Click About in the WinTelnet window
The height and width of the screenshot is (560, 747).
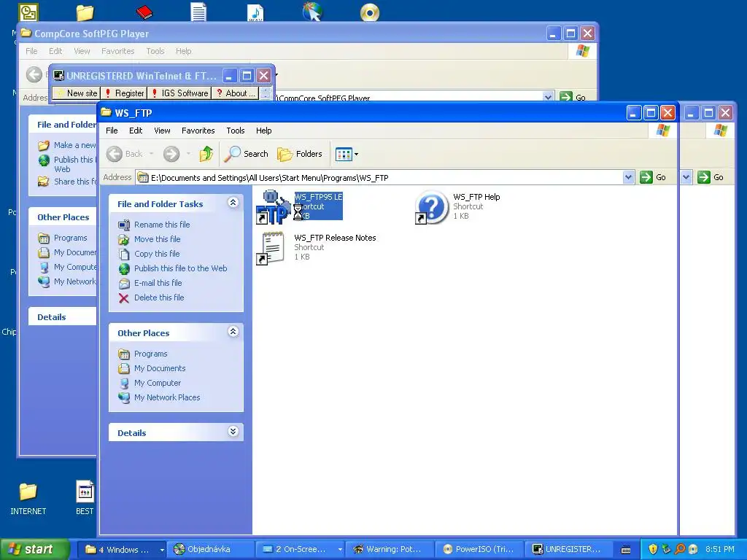(236, 93)
